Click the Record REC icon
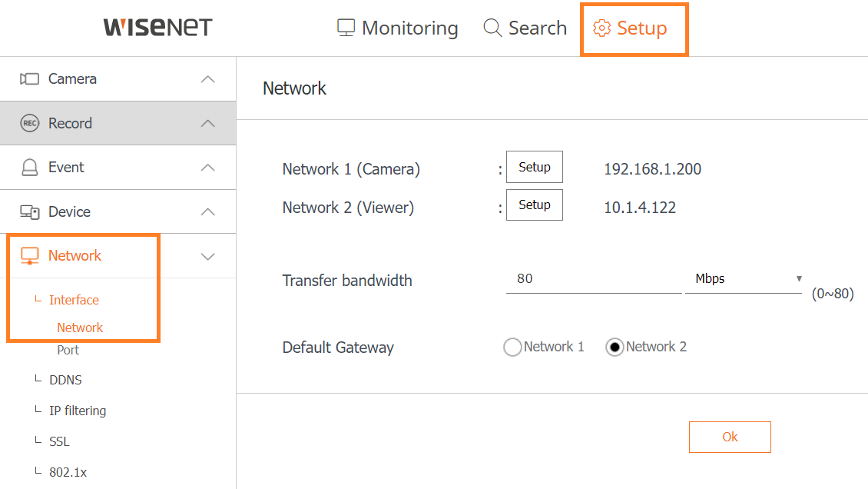Screen dimensions: 868x489 pos(29,123)
